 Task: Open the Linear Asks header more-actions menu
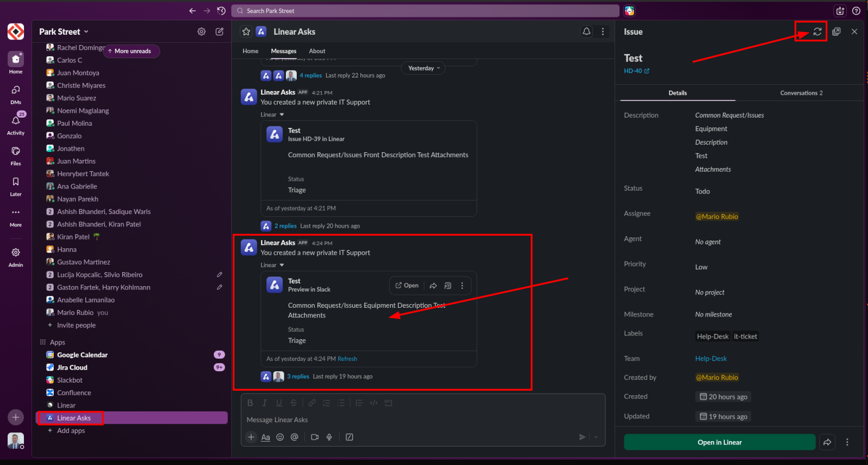pyautogui.click(x=603, y=31)
